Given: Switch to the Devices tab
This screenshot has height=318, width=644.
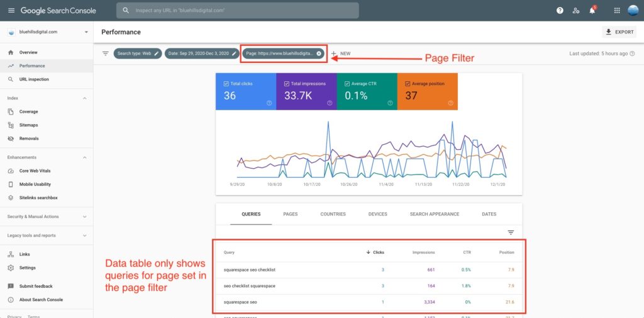Looking at the screenshot, I should point(378,214).
